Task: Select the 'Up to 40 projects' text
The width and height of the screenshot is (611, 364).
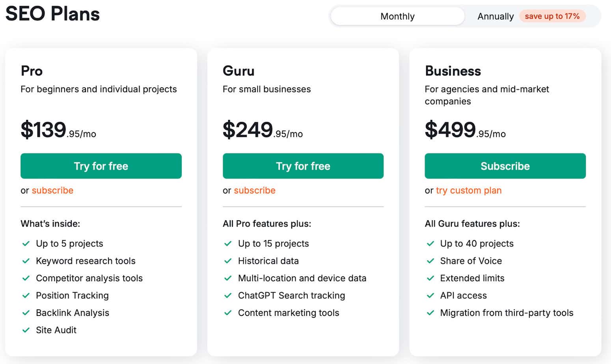Action: click(x=477, y=243)
